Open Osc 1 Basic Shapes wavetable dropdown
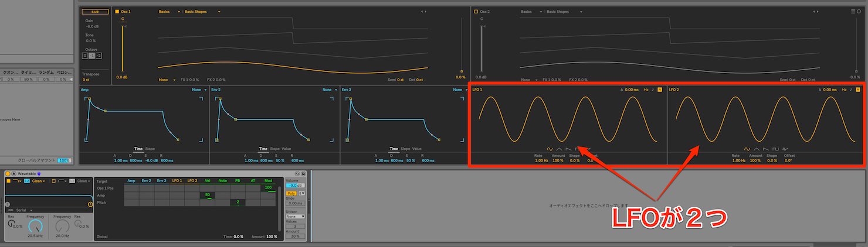 tap(203, 12)
